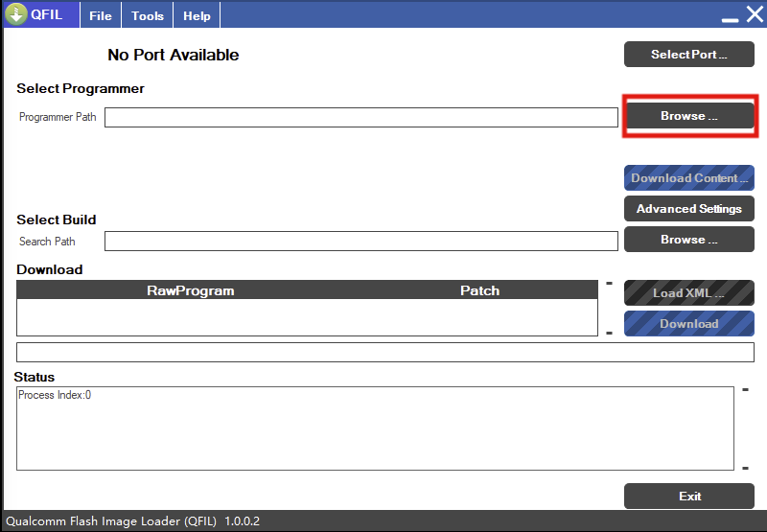Screen dimensions: 767x532
Task: Click the 'Programmer Path' label
Action: pos(58,117)
